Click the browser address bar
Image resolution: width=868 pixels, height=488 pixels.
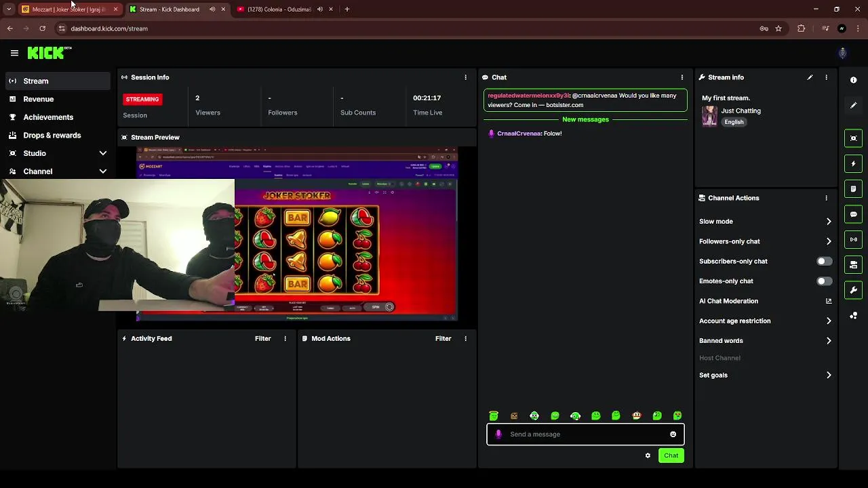[x=407, y=28]
